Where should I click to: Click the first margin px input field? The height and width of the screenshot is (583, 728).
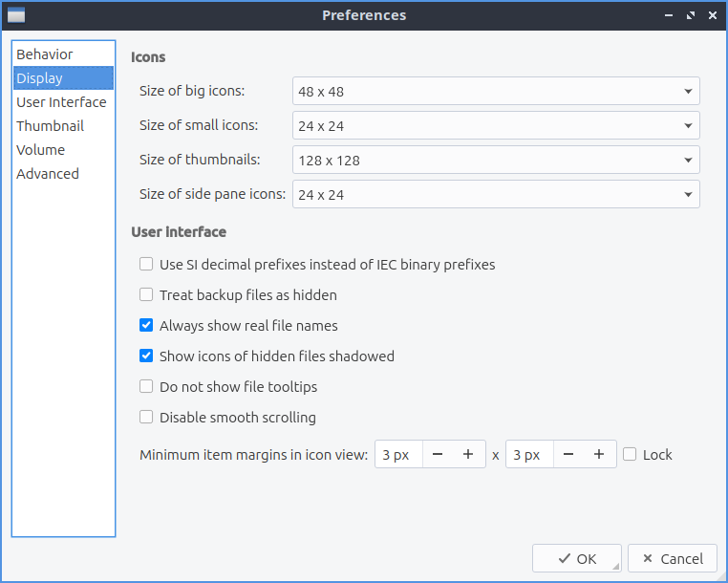coord(396,455)
